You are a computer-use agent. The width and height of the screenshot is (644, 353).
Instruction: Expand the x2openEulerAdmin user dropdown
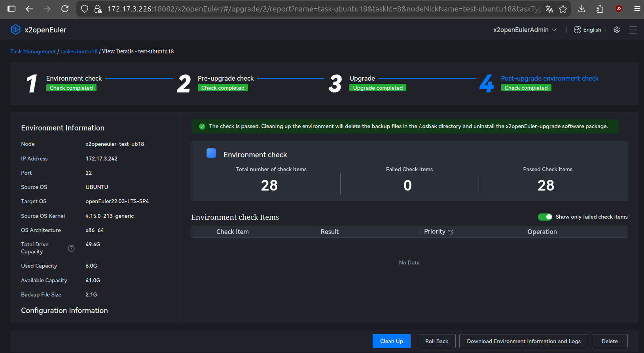click(525, 30)
